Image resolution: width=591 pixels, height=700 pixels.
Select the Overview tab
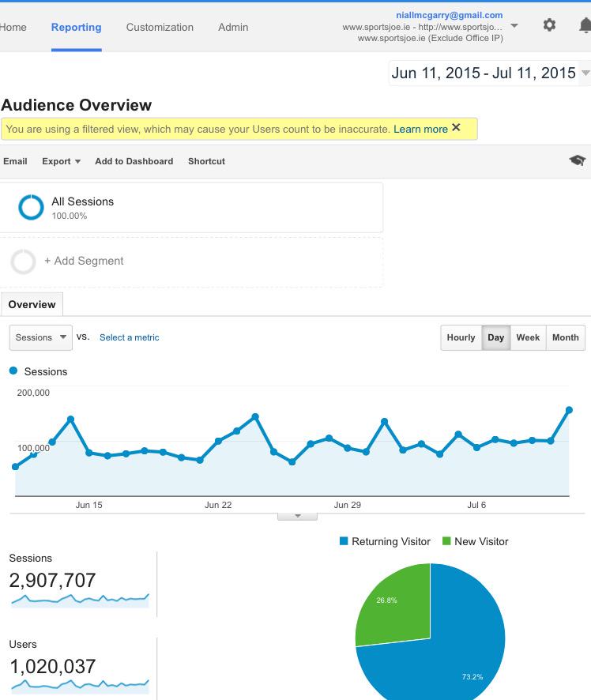tap(32, 304)
